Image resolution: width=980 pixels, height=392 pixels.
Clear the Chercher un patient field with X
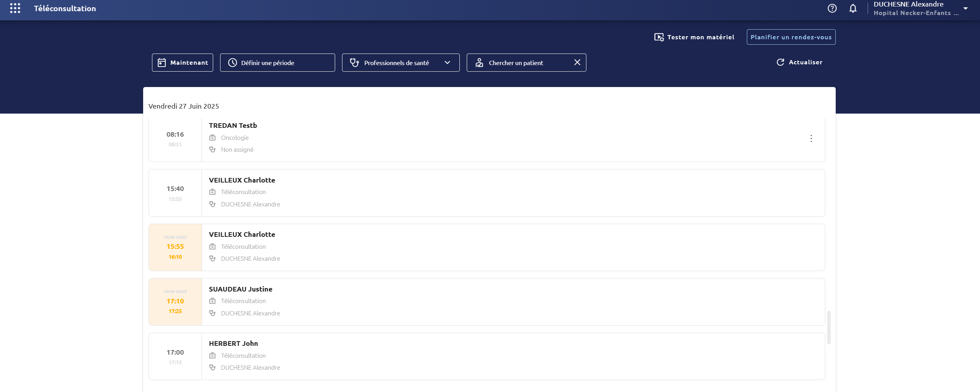[x=577, y=62]
